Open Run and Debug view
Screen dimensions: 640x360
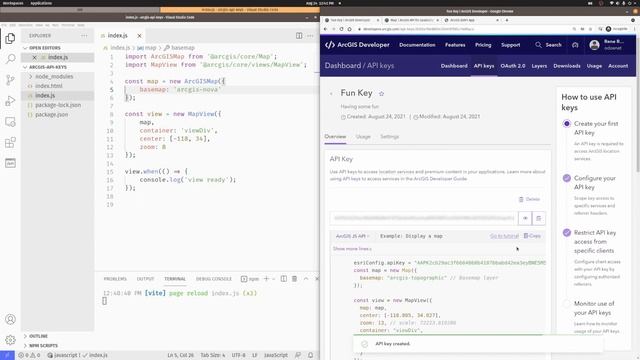[10, 101]
